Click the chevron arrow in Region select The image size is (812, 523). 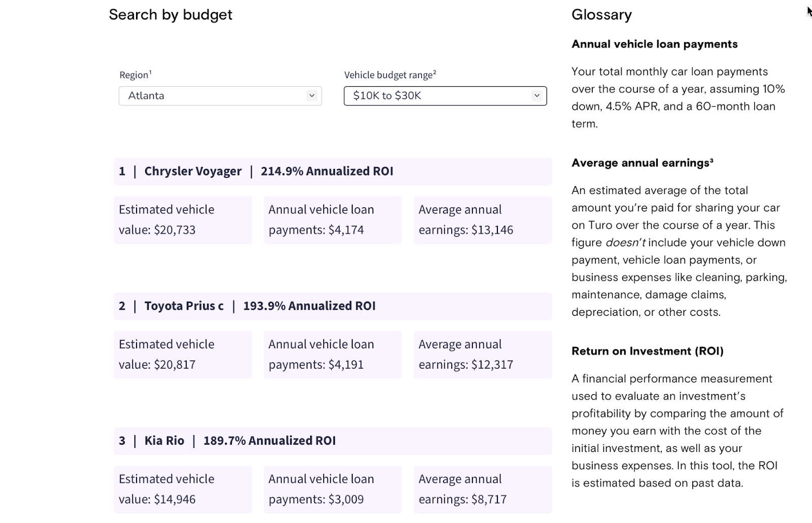point(312,95)
